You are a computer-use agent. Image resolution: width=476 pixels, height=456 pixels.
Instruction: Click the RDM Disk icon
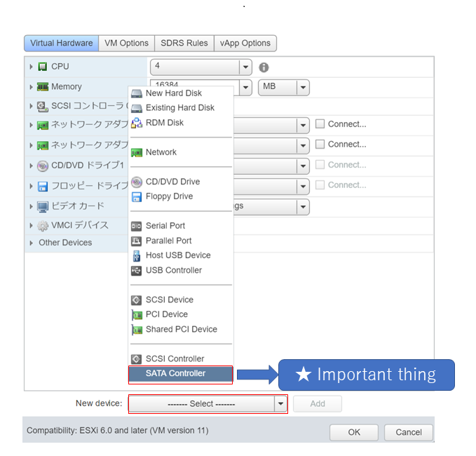(137, 123)
